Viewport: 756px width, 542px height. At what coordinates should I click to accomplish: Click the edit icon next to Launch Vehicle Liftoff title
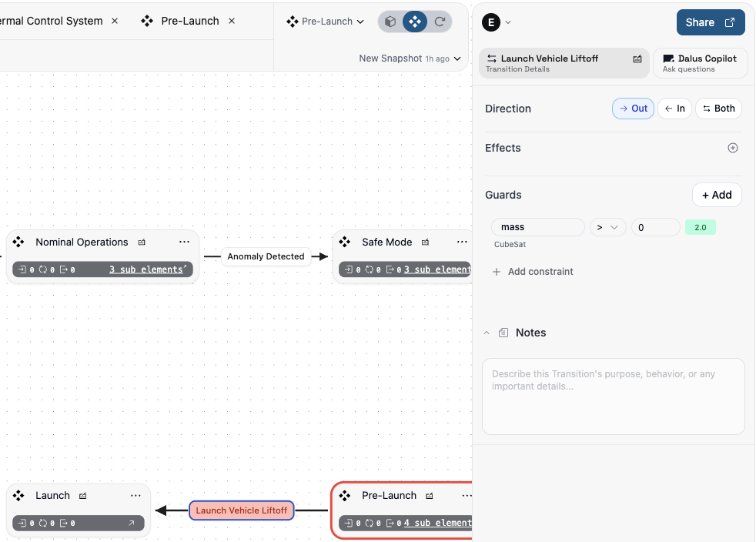(637, 59)
